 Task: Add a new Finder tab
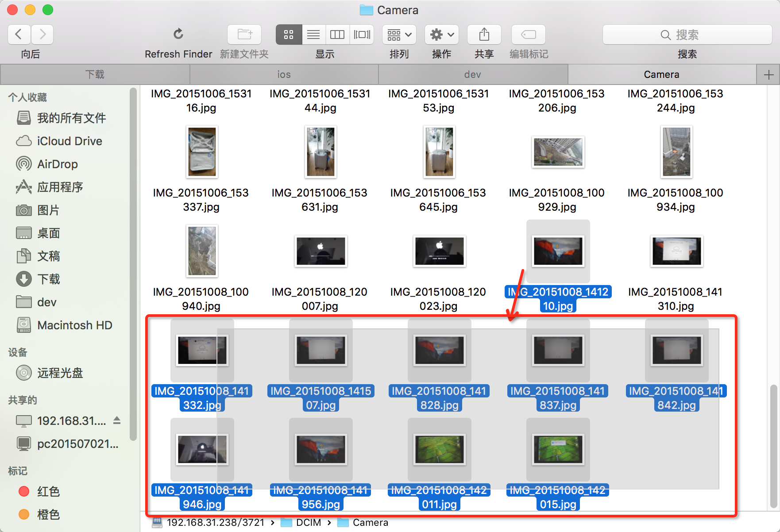click(x=768, y=75)
